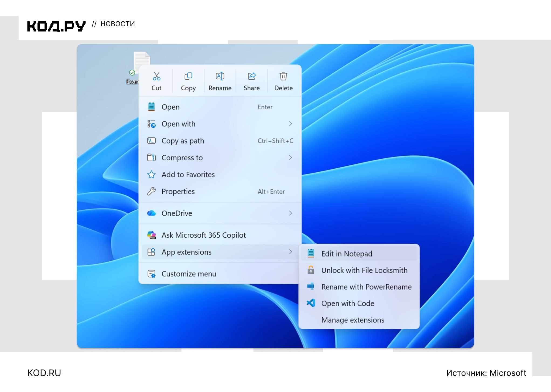
Task: Choose Rename with PowerRename
Action: [359, 287]
